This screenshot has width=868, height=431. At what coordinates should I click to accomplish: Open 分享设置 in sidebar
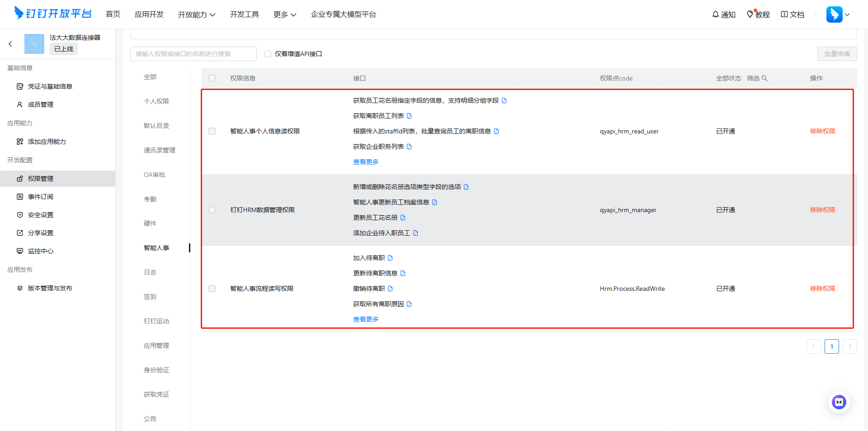pos(57,233)
